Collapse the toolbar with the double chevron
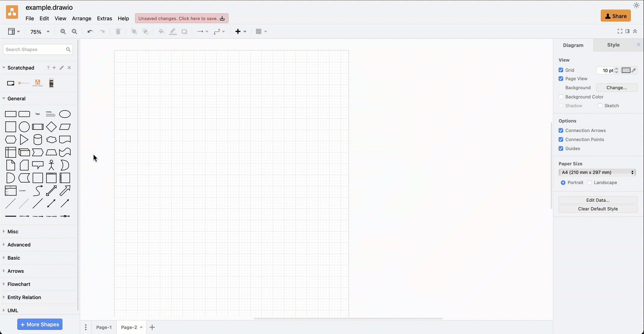The width and height of the screenshot is (644, 334). tap(635, 31)
